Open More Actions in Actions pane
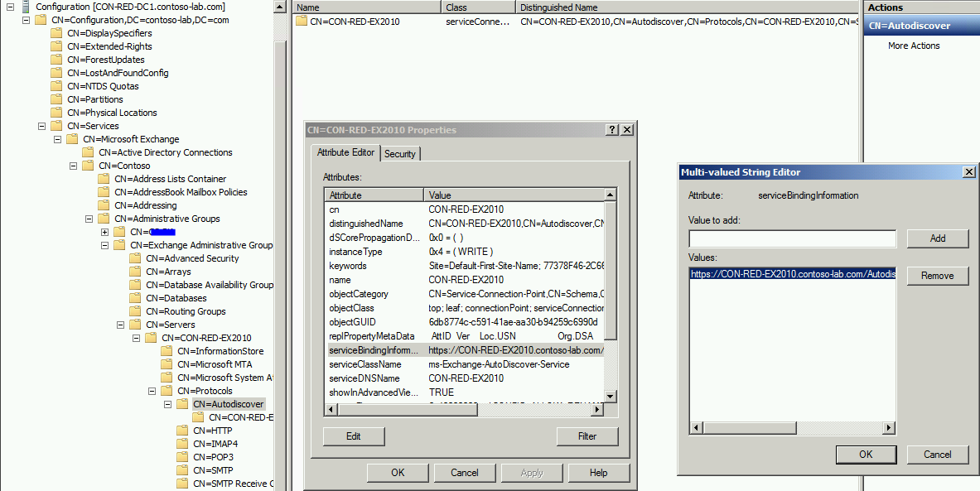 [x=914, y=46]
